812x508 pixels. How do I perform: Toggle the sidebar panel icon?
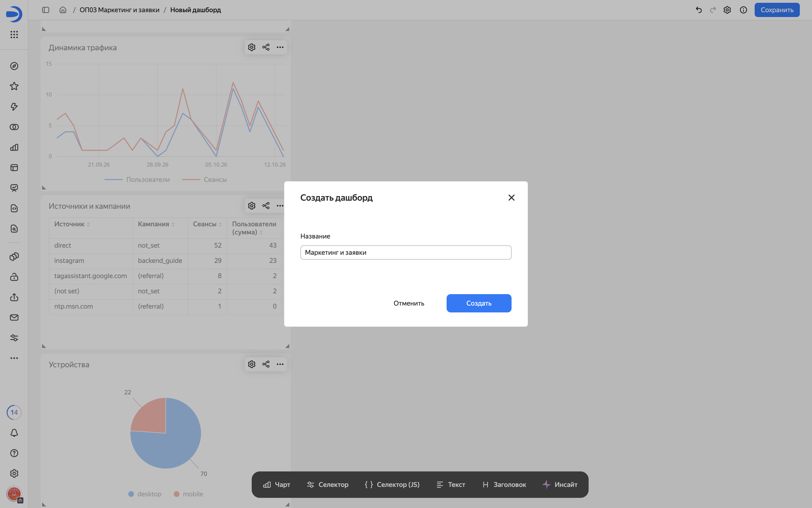[46, 10]
